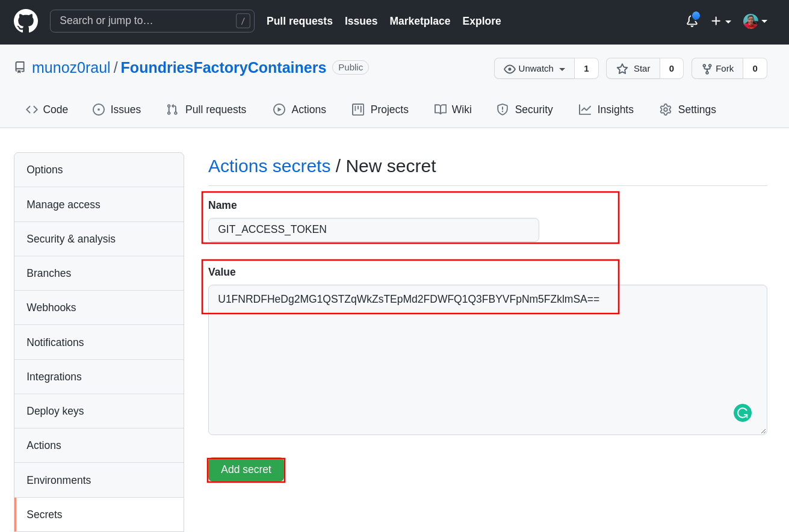Click the repository book icon
The image size is (789, 532).
[x=20, y=67]
